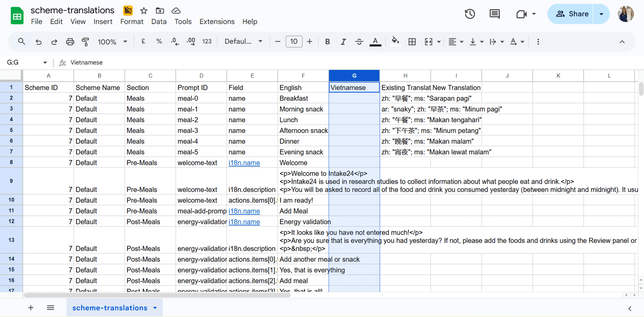Viewport: 644px width, 317px height.
Task: Open the fill colour bucket
Action: (x=395, y=42)
